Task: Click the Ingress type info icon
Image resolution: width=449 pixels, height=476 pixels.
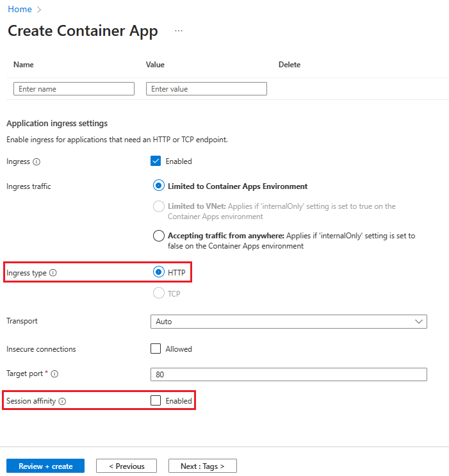Action: pos(53,273)
